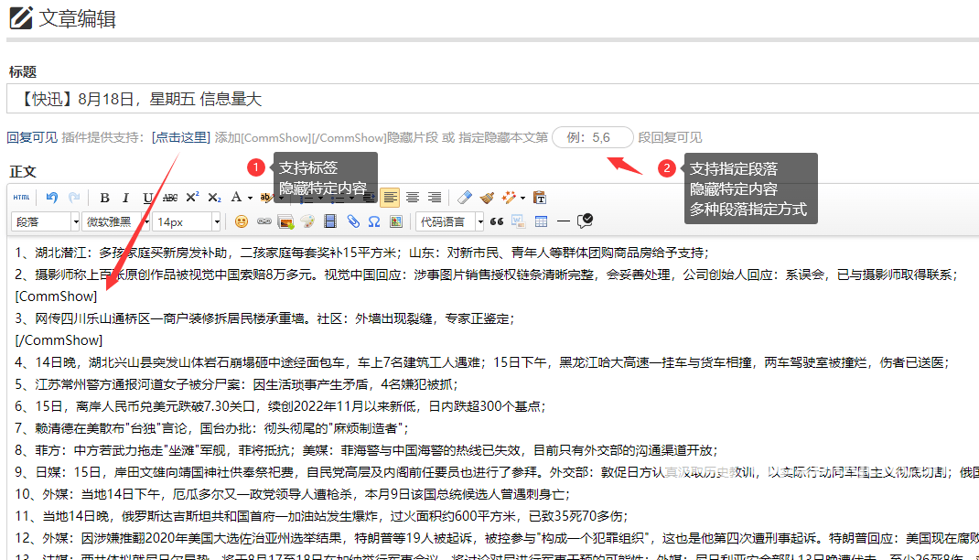Toggle superscript formatting
The image size is (979, 560).
click(x=192, y=198)
